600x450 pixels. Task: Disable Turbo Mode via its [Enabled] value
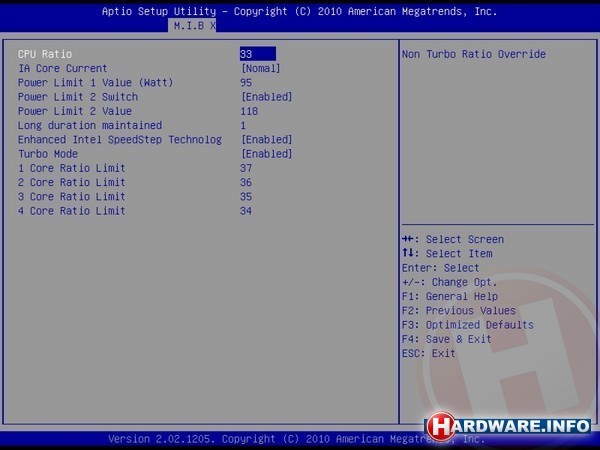click(x=266, y=154)
